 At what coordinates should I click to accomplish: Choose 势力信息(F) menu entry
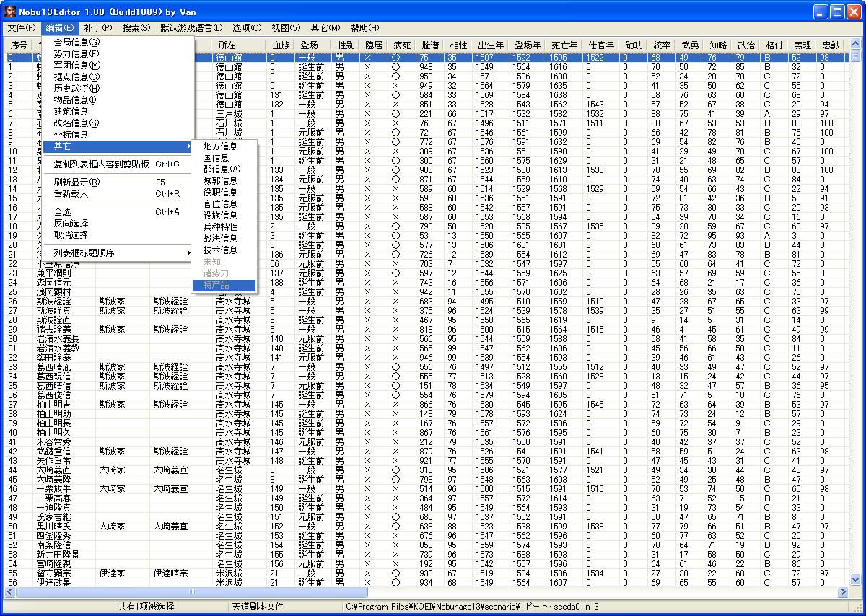coord(118,53)
